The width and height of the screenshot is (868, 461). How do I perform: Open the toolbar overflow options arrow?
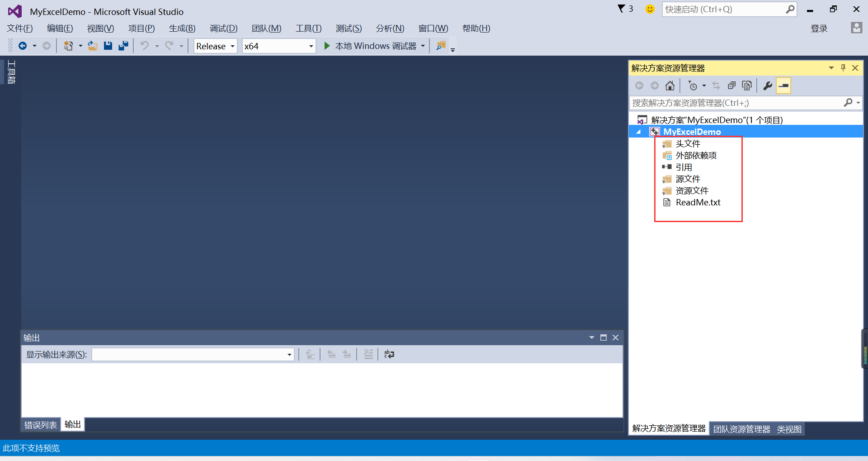[453, 49]
